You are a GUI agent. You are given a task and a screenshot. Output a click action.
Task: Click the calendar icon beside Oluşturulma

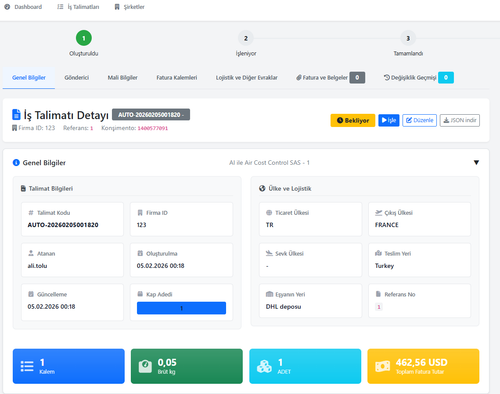pos(140,253)
